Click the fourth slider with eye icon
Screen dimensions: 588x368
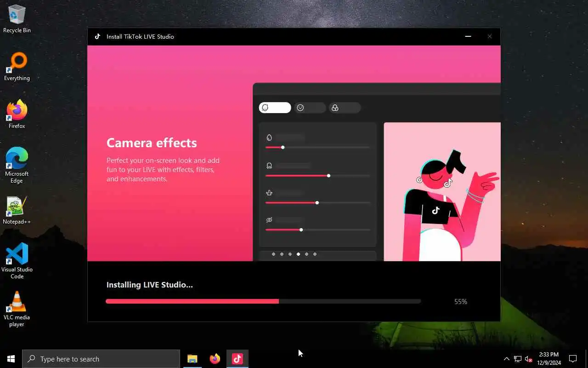[x=317, y=230]
